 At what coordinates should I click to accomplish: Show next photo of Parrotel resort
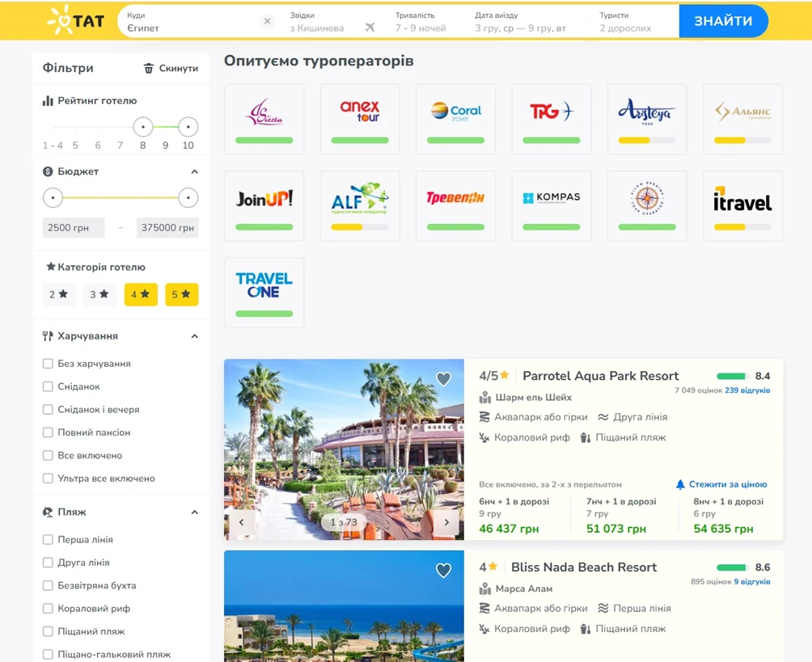pos(446,522)
